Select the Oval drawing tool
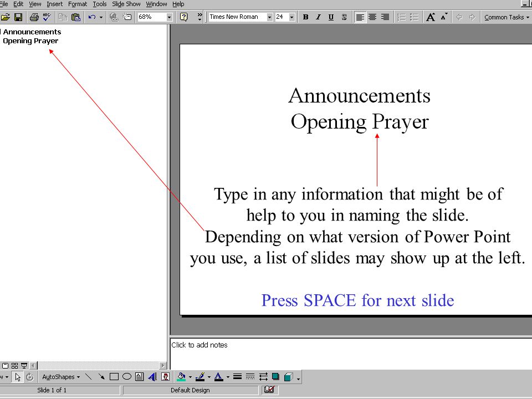Viewport: 532px width, 399px height. [127, 377]
